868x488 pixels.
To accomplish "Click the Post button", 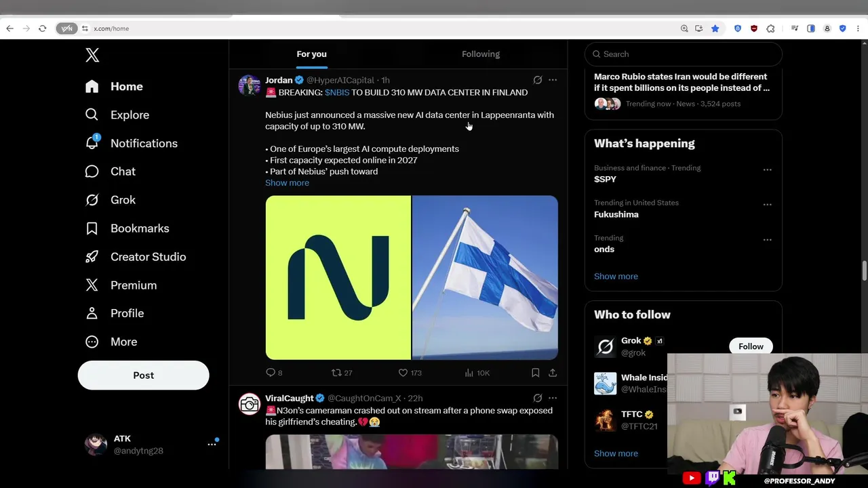I will (143, 375).
